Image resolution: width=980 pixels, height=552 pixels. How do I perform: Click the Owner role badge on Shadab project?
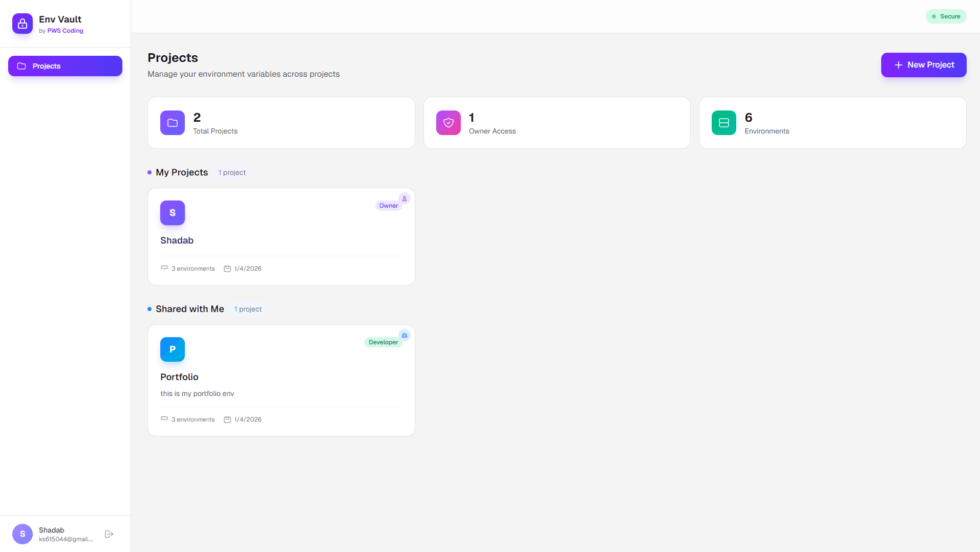(388, 205)
